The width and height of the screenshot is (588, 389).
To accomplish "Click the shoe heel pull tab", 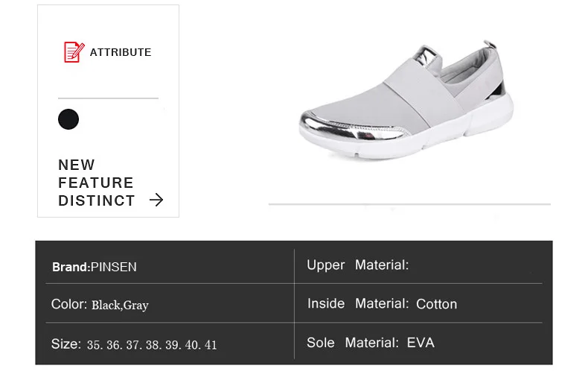I will click(489, 47).
